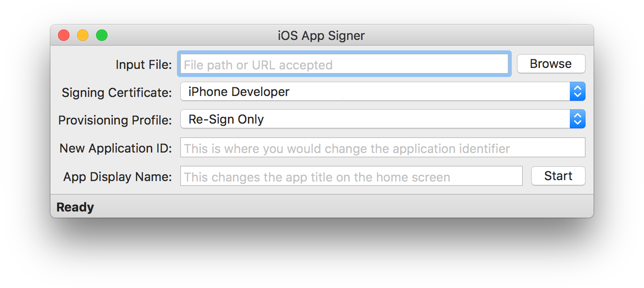The height and width of the screenshot is (288, 644).
Task: Click the green zoom window button
Action: pyautogui.click(x=102, y=36)
